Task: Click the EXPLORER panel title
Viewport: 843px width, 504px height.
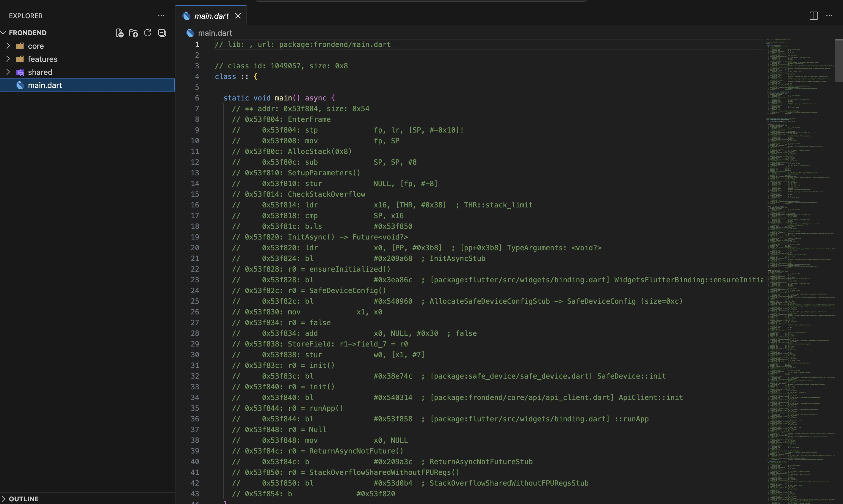Action: pyautogui.click(x=26, y=16)
